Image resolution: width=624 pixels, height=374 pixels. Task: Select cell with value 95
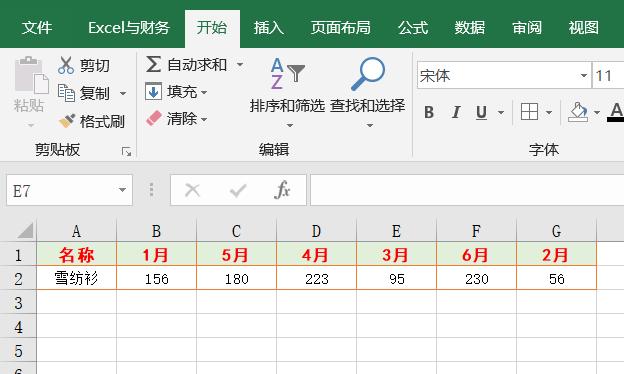click(396, 278)
